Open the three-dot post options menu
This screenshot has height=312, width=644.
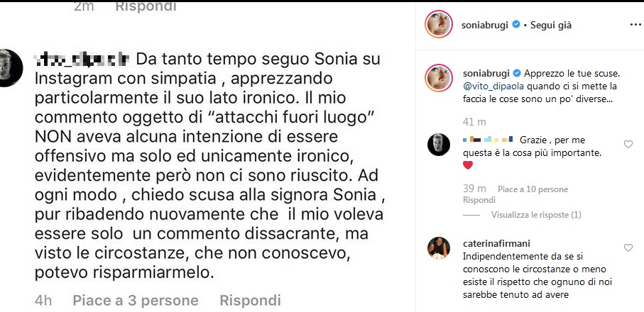click(x=635, y=25)
